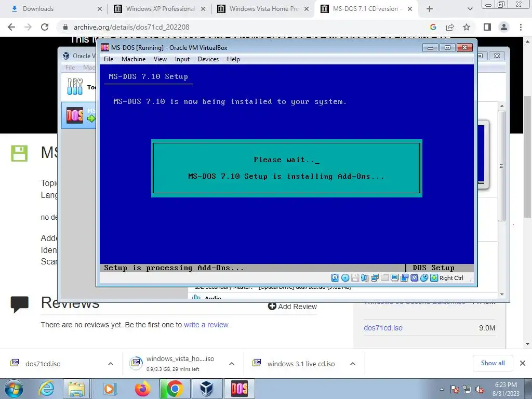The height and width of the screenshot is (399, 532).
Task: Click the green arrow keyboard capture indicator
Action: [434, 278]
